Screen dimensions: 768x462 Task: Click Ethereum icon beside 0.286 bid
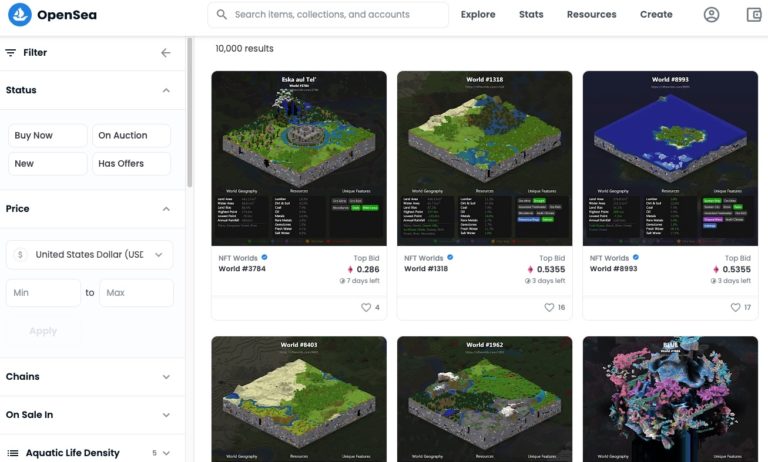tap(350, 269)
